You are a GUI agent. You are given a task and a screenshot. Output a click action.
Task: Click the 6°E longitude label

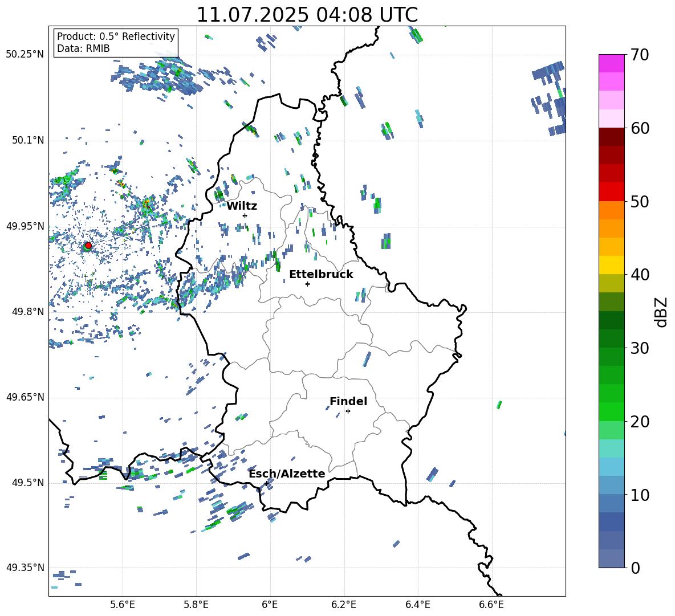(270, 605)
